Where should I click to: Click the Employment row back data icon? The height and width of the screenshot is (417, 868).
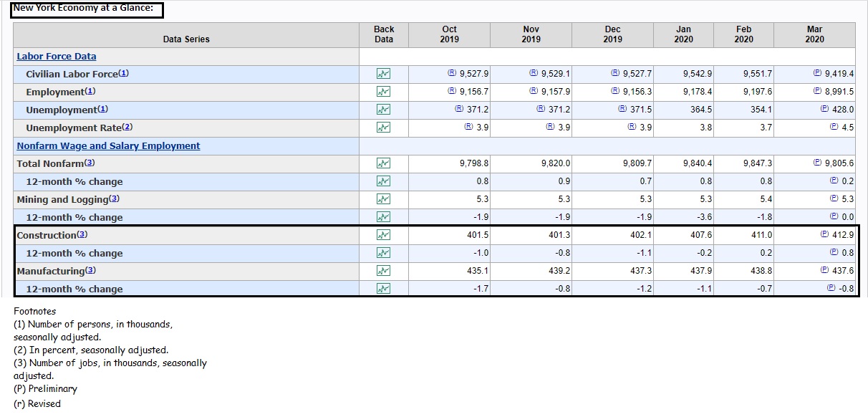click(x=384, y=92)
